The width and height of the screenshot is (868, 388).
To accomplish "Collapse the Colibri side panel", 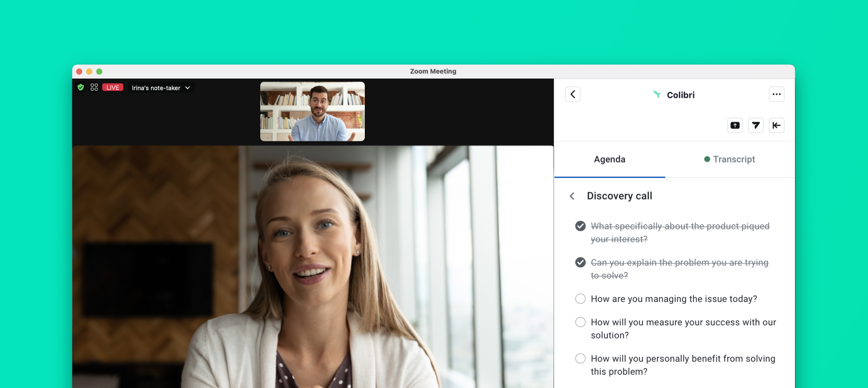I will click(x=776, y=125).
